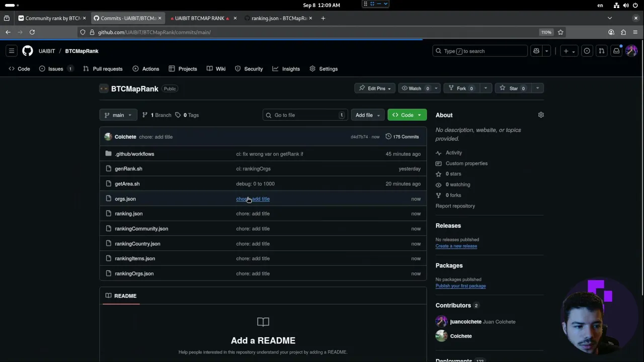Image resolution: width=644 pixels, height=362 pixels.
Task: Open the 175 Commits history link
Action: (402, 137)
